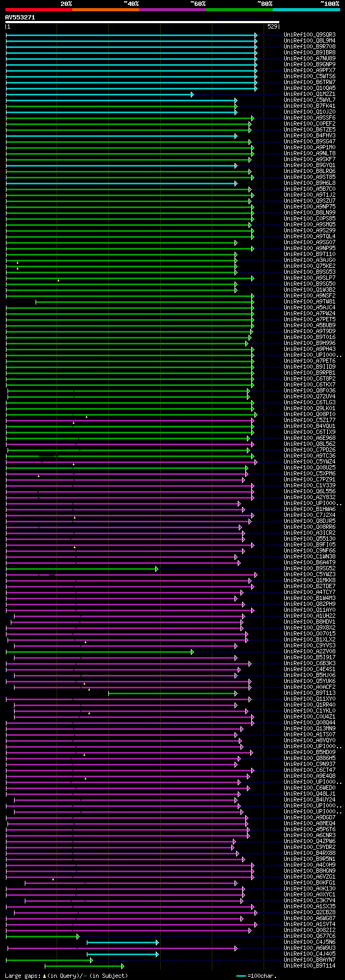
Task: Select the UniRef100_Q48LJ1 entry
Action: pos(309,794)
